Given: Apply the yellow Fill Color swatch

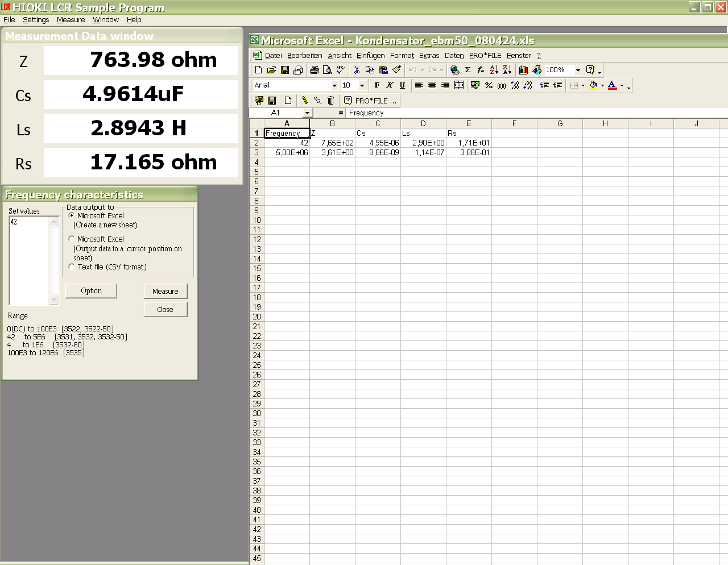Looking at the screenshot, I should pyautogui.click(x=593, y=85).
